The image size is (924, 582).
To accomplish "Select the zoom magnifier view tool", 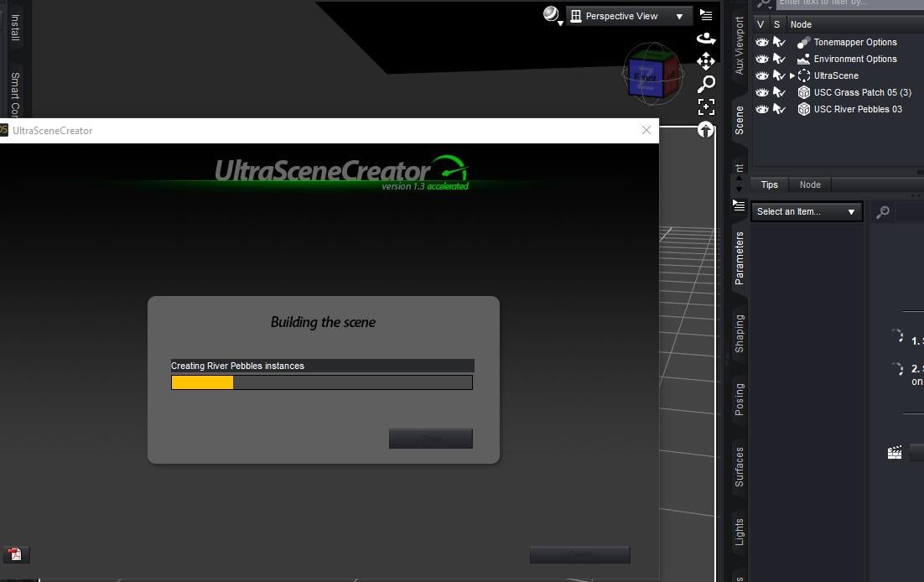I will coord(706,84).
